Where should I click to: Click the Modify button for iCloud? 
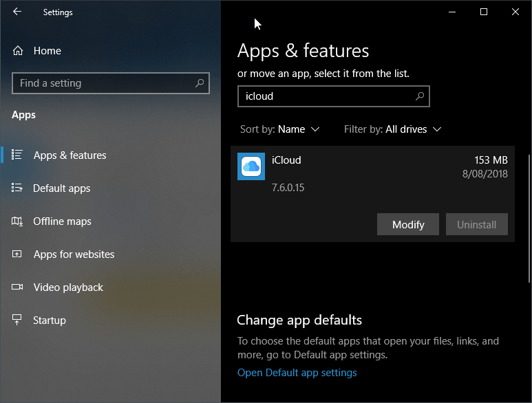(408, 224)
